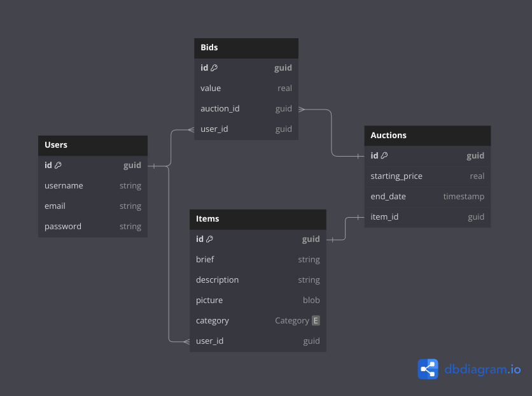Viewport: 532px width, 396px height.
Task: Click the dbdiagram.io share logo icon
Action: (428, 369)
